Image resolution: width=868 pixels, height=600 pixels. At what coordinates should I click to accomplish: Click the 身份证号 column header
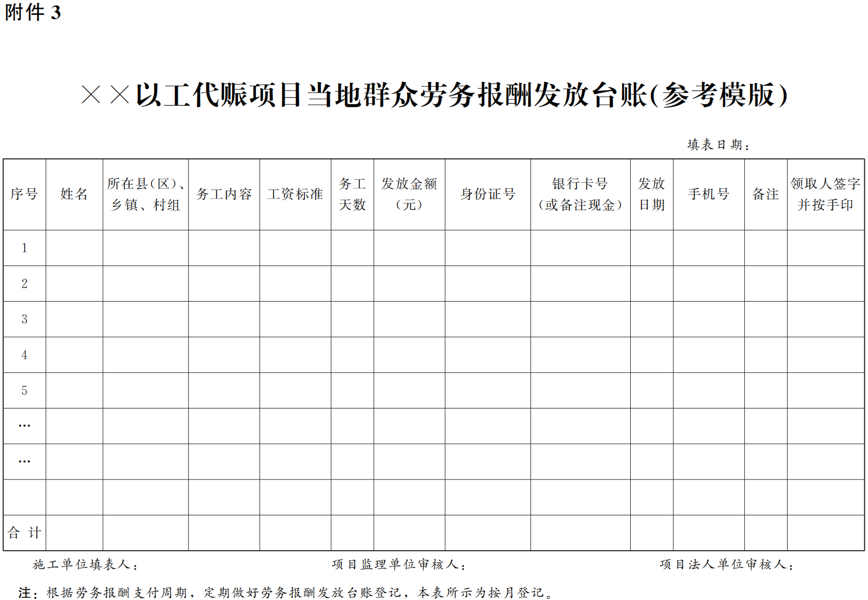(x=487, y=194)
